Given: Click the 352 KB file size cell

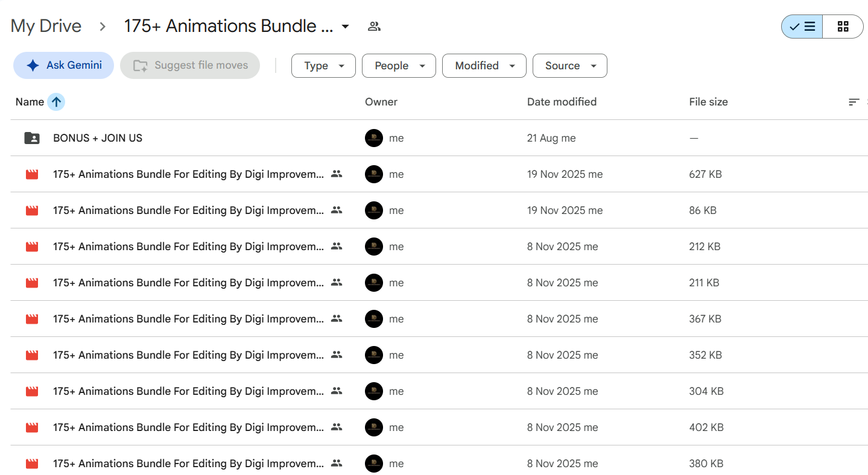Looking at the screenshot, I should [x=705, y=355].
